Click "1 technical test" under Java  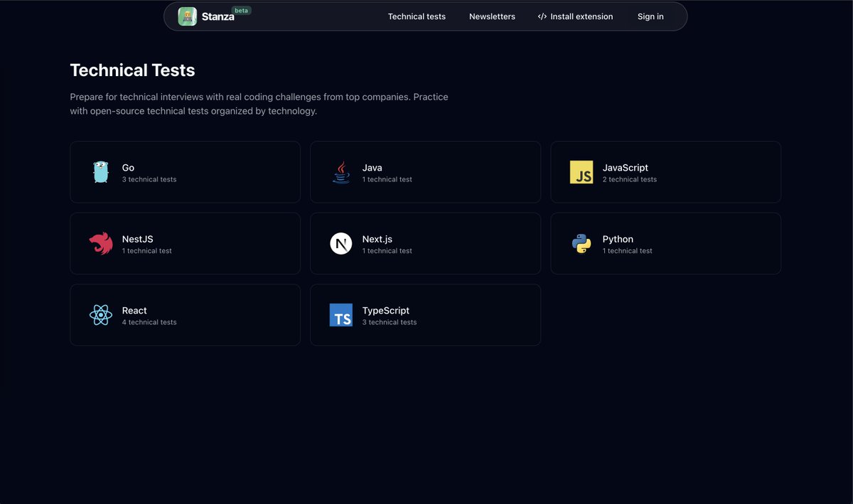pyautogui.click(x=387, y=180)
